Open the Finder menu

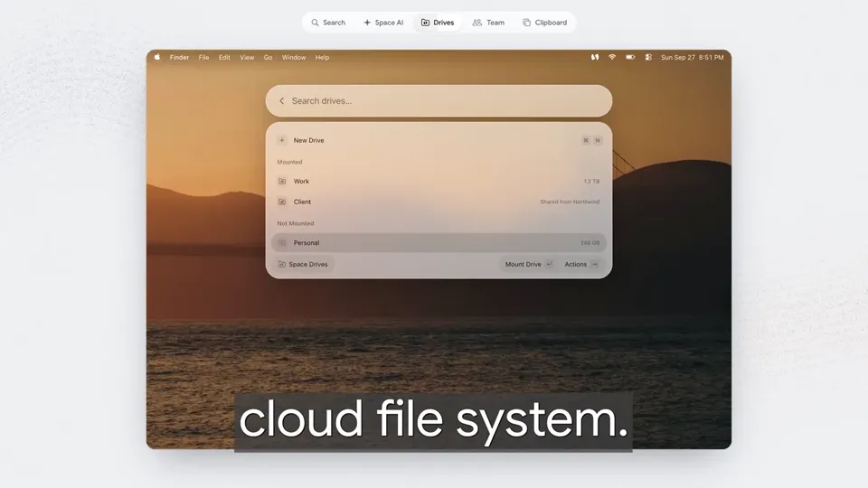tap(179, 58)
